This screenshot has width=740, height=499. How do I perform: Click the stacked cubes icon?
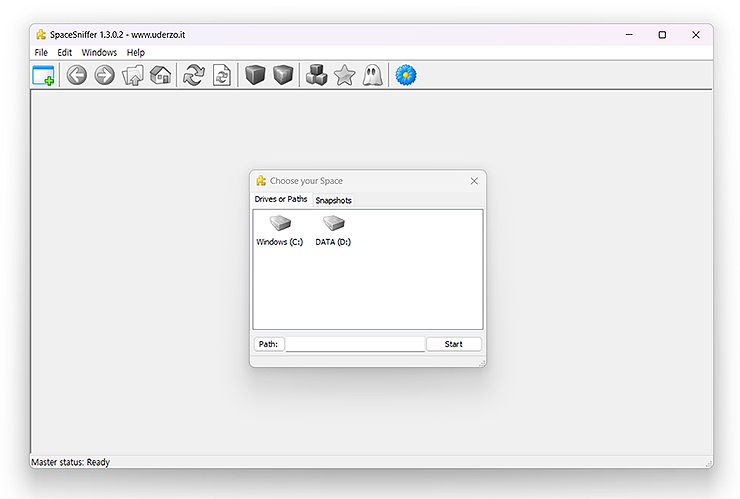tap(316, 75)
